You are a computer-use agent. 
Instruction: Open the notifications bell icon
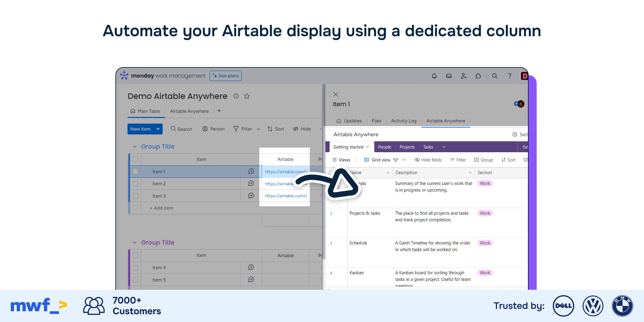pyautogui.click(x=434, y=76)
